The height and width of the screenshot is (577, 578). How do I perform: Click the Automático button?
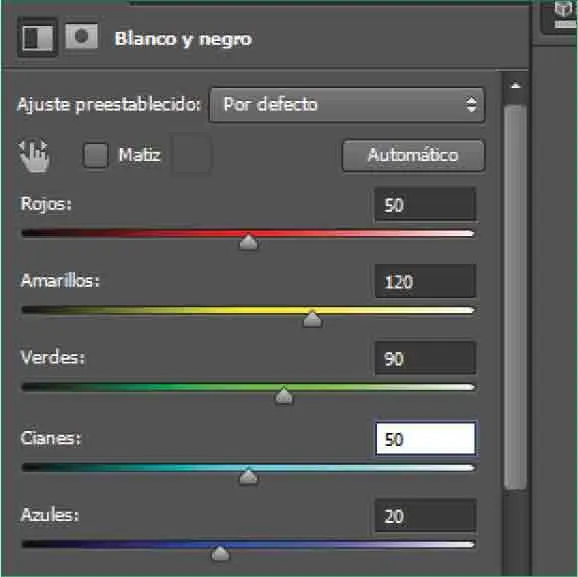(413, 155)
